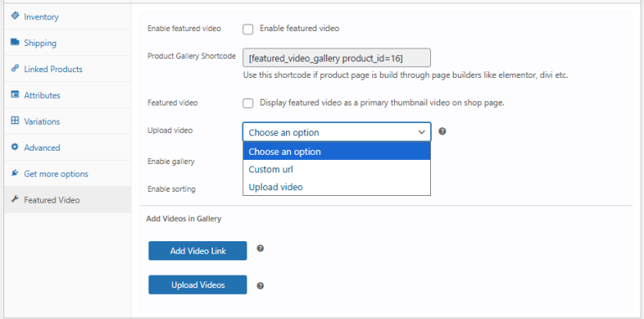The width and height of the screenshot is (644, 319).
Task: Click the 'Upload video' field label
Action: (x=170, y=131)
